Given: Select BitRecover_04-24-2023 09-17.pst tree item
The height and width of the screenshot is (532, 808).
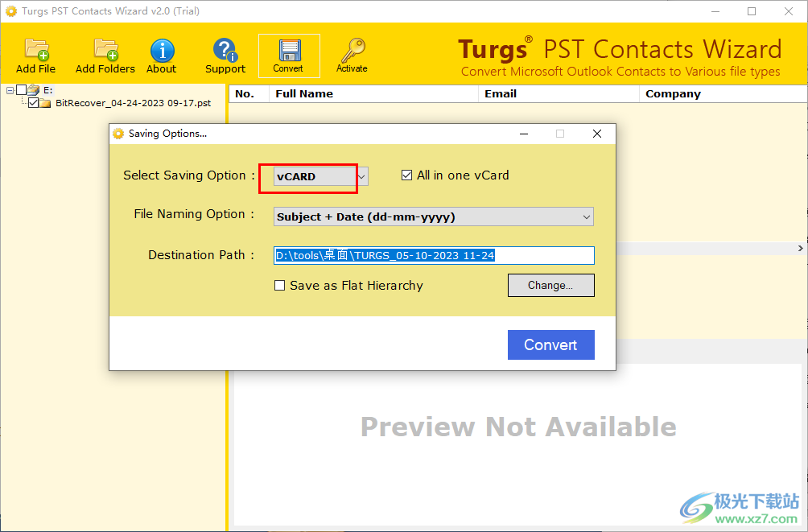Looking at the screenshot, I should pos(133,103).
